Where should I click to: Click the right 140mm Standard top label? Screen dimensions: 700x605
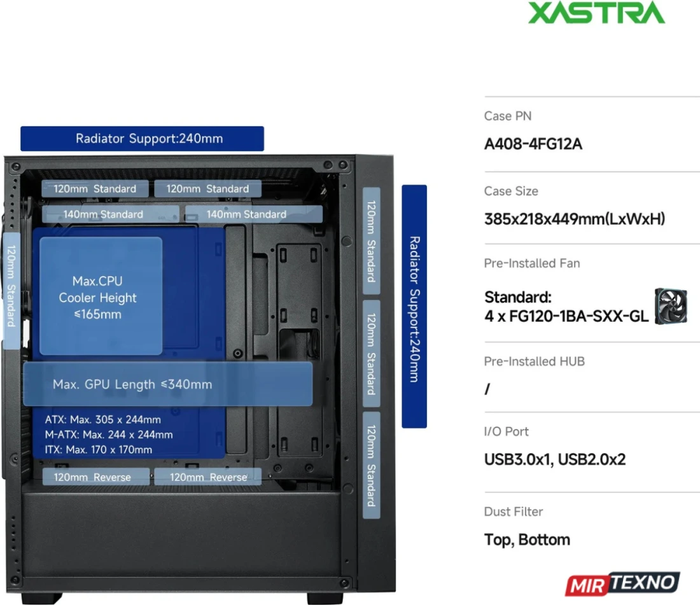pos(253,214)
